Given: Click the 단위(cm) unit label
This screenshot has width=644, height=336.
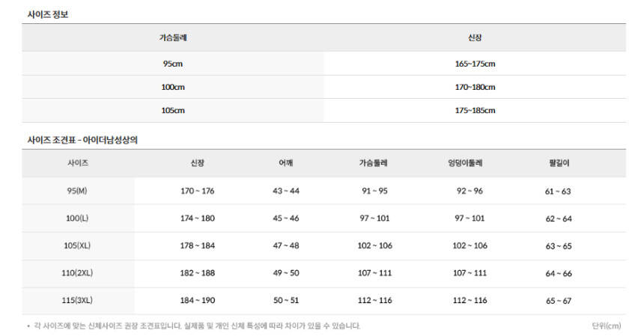Looking at the screenshot, I should click(606, 326).
